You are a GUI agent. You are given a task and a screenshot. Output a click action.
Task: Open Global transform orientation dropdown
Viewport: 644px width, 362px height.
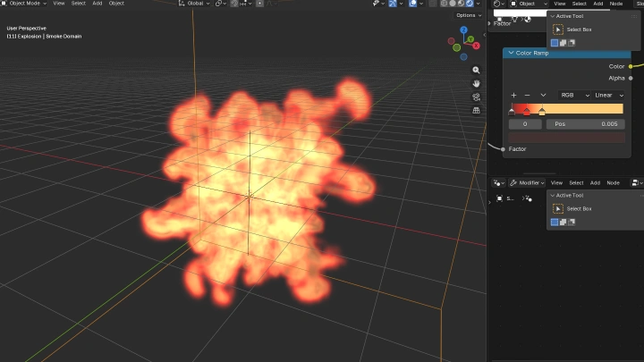(194, 4)
